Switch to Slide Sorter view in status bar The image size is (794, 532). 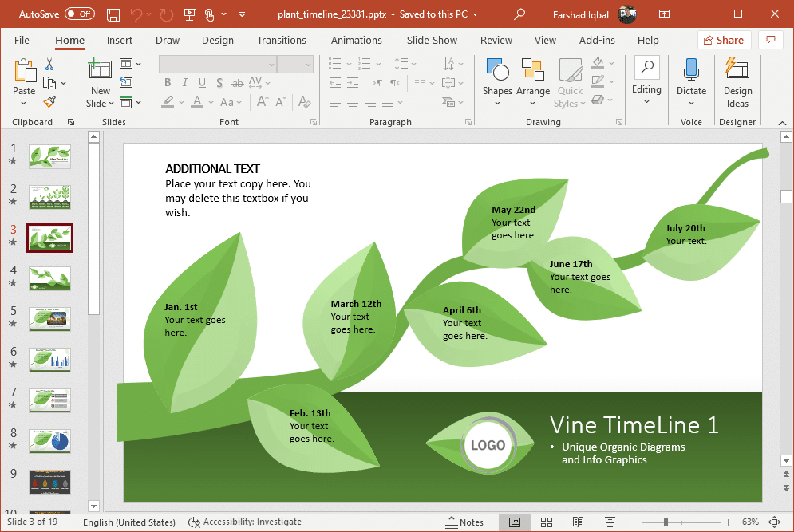[547, 522]
